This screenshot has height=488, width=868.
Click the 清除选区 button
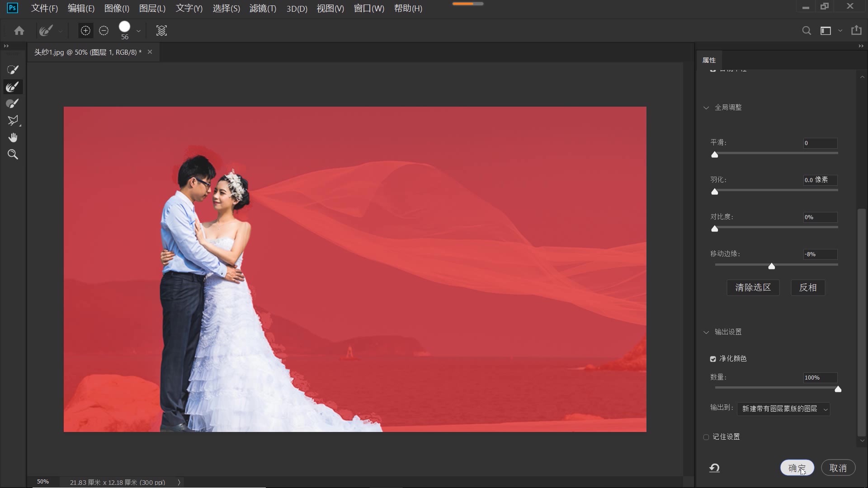753,288
